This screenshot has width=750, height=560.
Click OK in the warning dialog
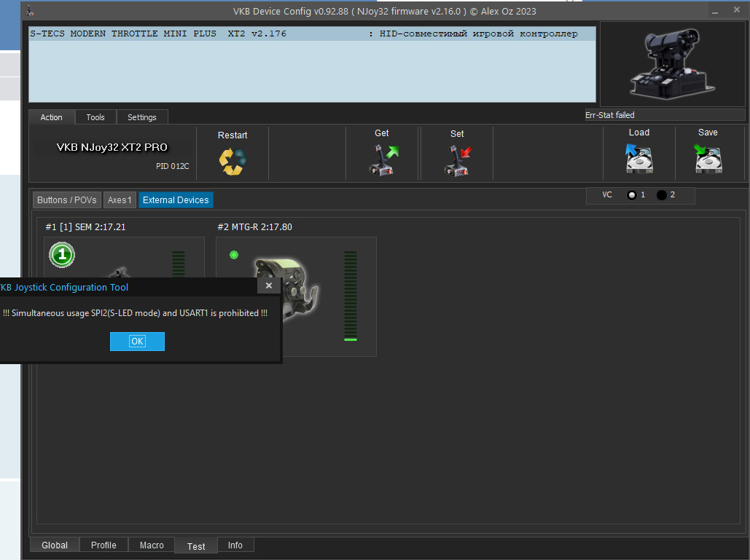click(137, 341)
